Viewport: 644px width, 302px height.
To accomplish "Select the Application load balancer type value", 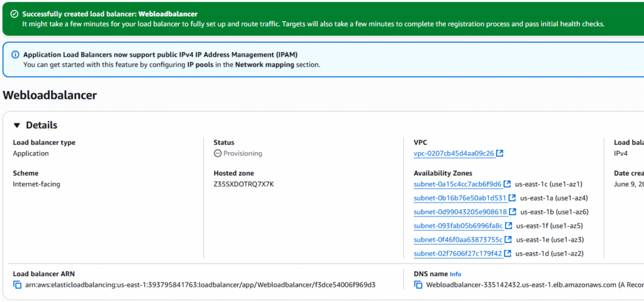I will tap(31, 154).
